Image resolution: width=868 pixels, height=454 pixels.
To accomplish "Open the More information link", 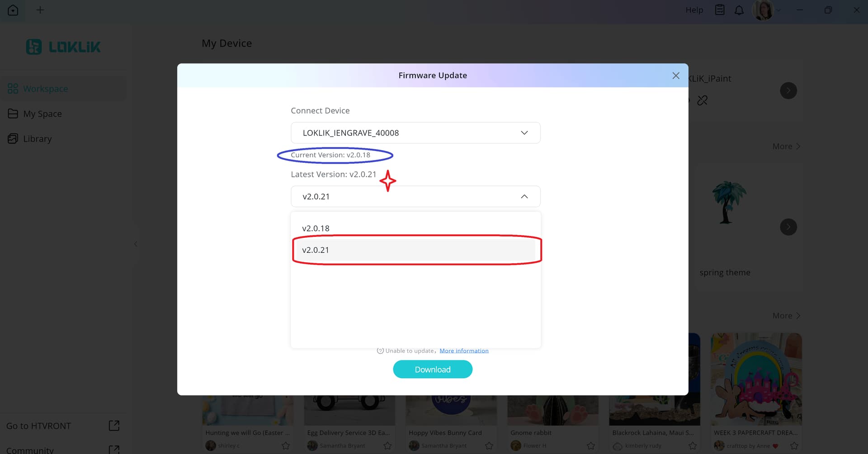I will [464, 351].
